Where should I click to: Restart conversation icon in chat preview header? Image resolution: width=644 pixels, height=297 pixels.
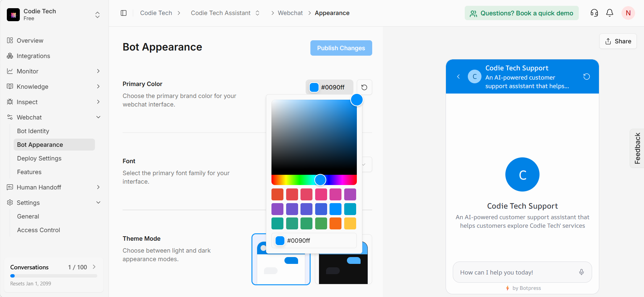coord(587,76)
